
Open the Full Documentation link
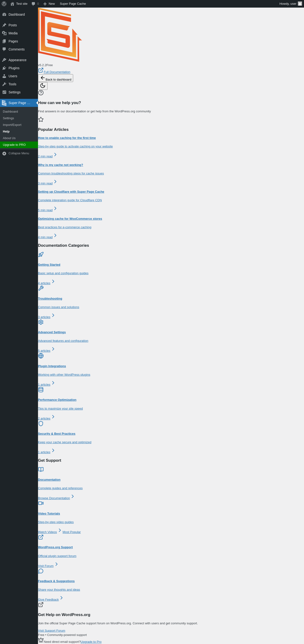57,72
